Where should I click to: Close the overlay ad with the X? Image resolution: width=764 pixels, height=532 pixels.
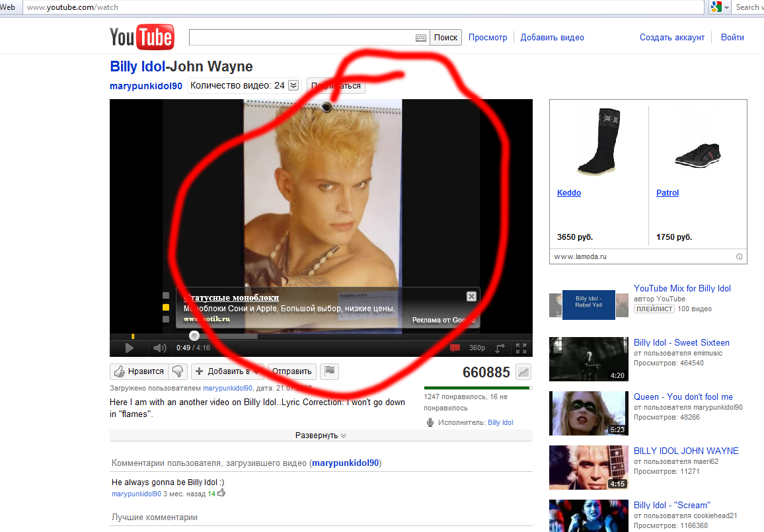coord(471,296)
